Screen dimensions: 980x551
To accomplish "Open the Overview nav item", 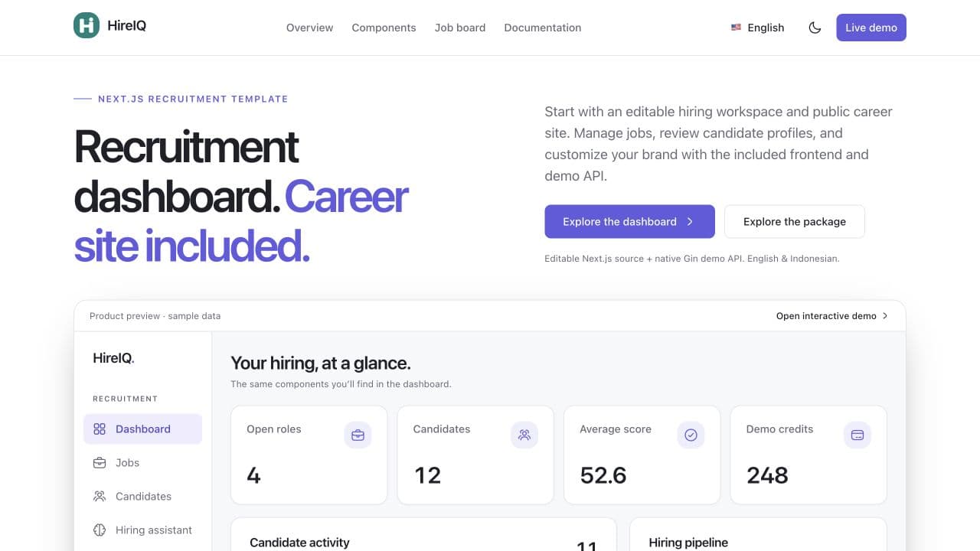I will click(309, 28).
